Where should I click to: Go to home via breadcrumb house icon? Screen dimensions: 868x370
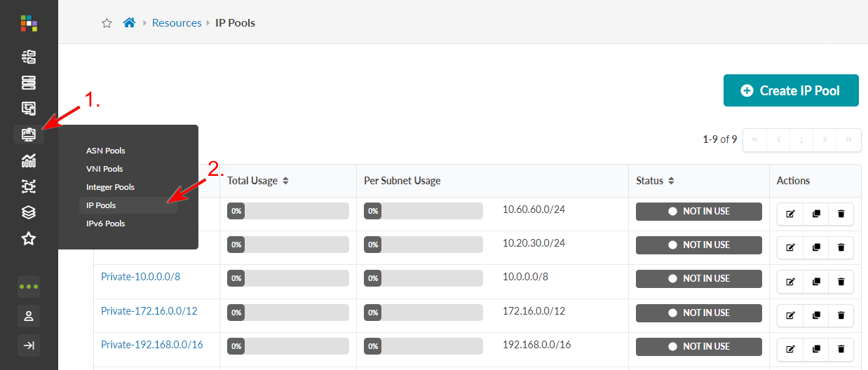click(129, 23)
